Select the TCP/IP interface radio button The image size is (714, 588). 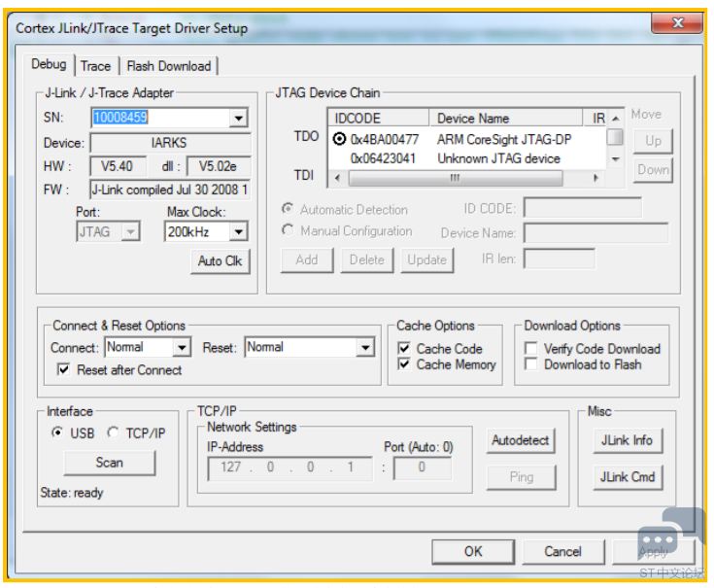tap(113, 432)
